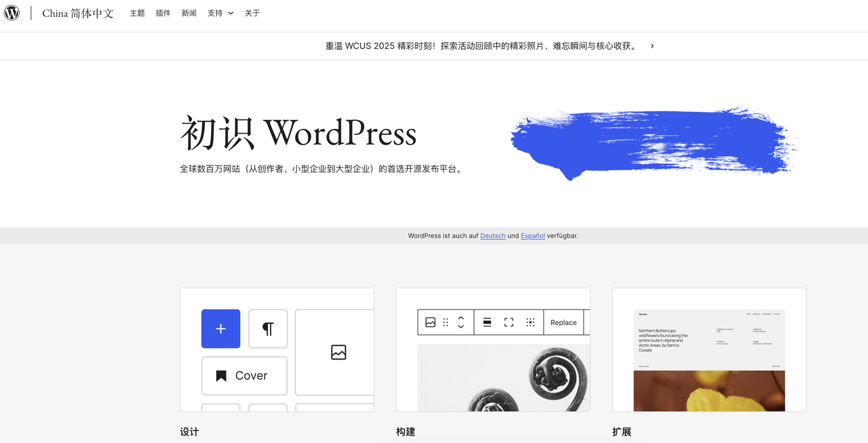
Task: Click the Replace button in the image toolbar
Action: click(564, 322)
